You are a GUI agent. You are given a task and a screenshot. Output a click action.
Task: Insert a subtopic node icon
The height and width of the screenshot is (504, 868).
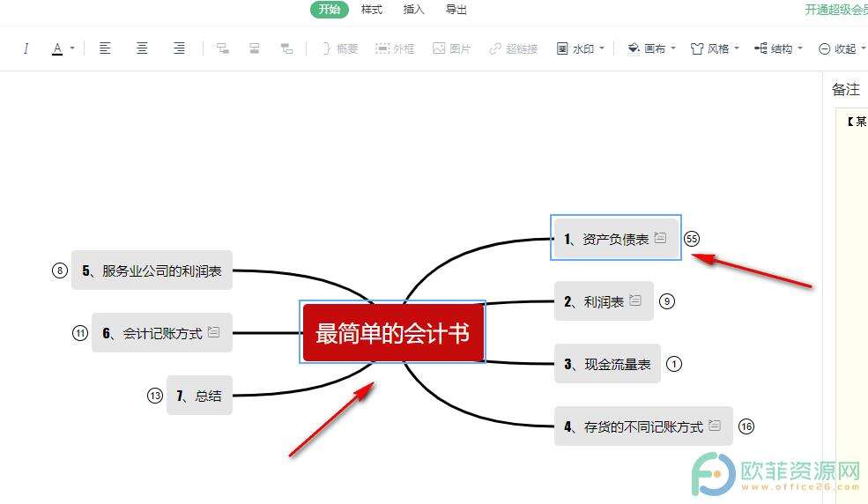click(223, 48)
